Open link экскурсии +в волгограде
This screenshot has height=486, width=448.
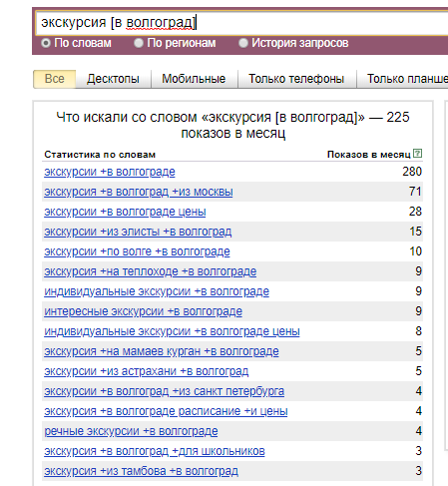click(x=110, y=172)
